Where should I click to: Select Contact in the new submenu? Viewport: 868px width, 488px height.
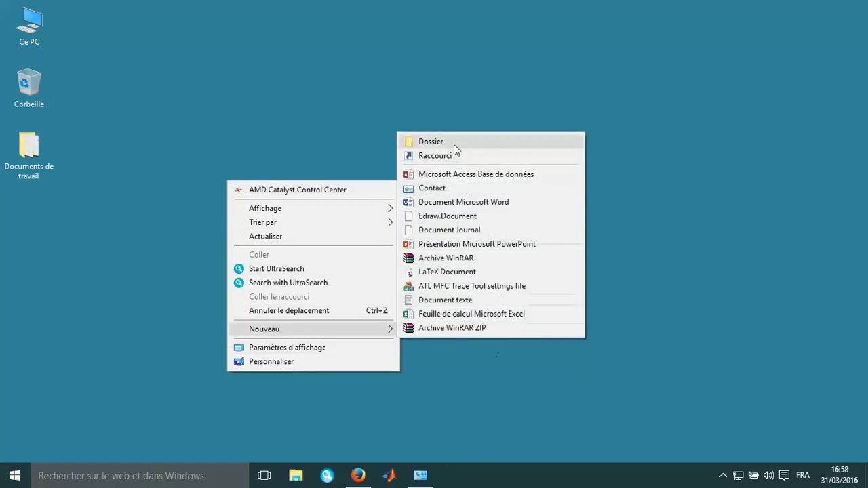pos(490,188)
